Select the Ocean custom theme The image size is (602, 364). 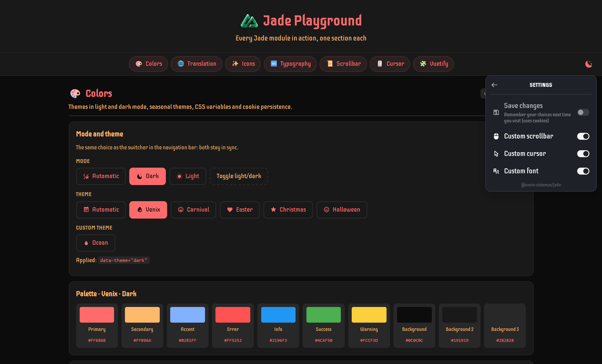(x=96, y=243)
